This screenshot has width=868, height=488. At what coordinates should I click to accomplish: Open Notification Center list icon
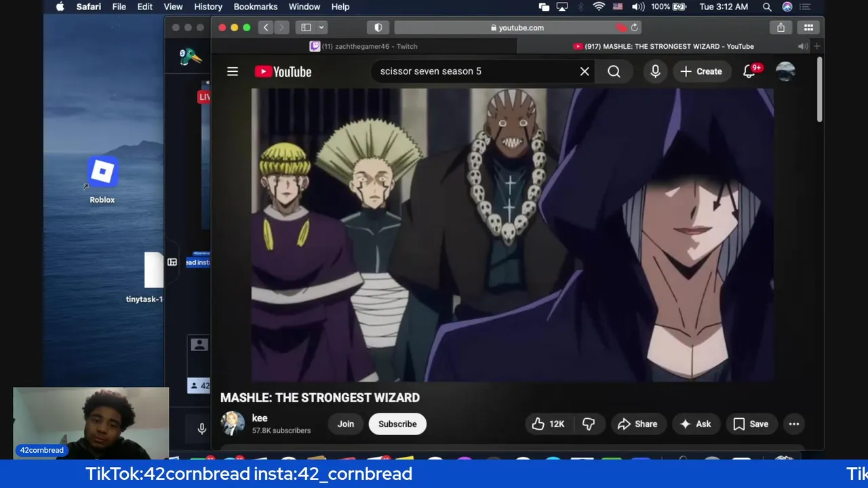point(806,7)
